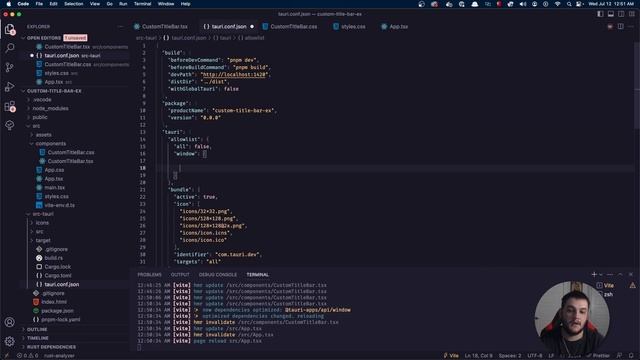
Task: Click the macOS Spotlight search icon
Action: (x=569, y=4)
